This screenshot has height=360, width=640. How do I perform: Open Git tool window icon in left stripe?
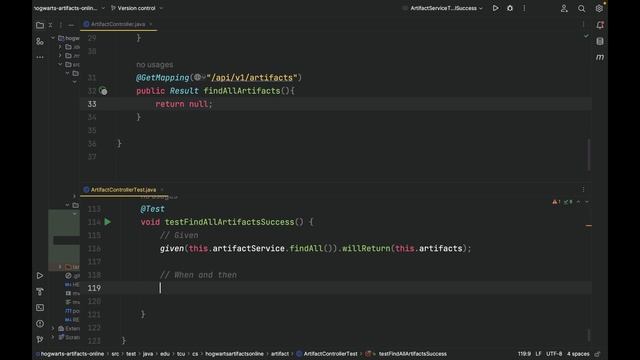coord(40,339)
